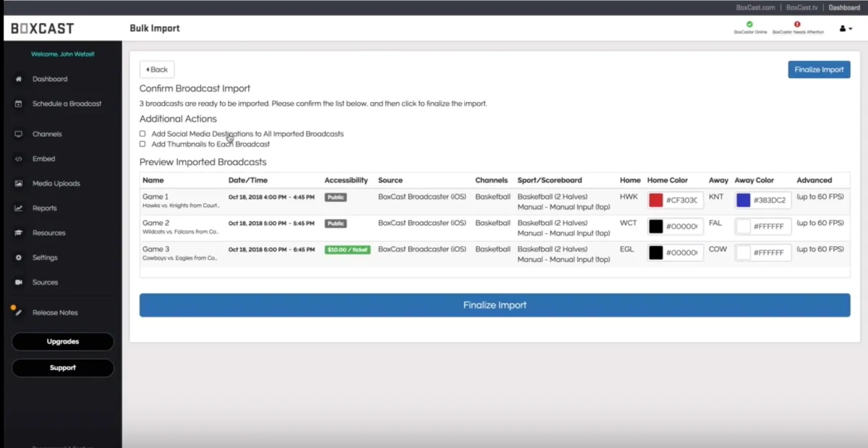Open Reports in the sidebar
This screenshot has width=868, height=448.
(44, 208)
